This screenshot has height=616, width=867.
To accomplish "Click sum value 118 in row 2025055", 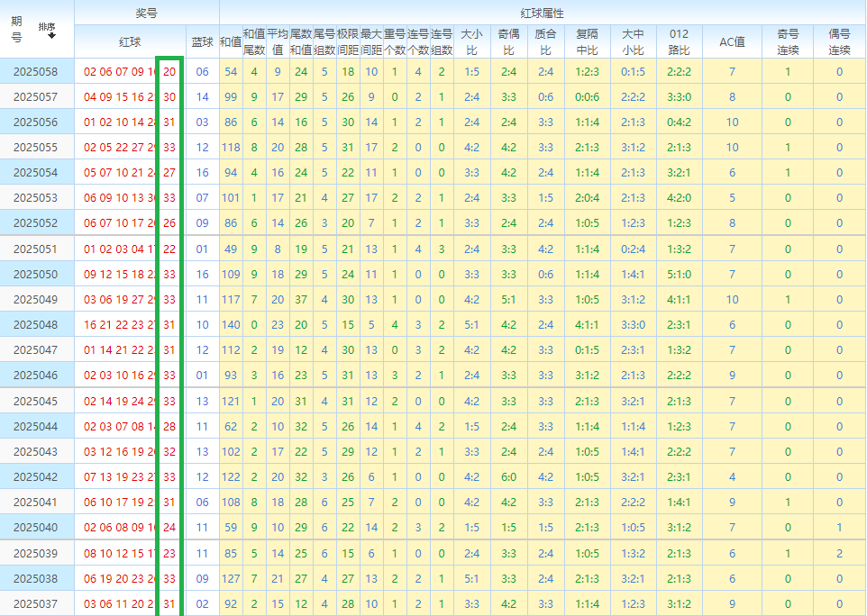I will pos(231,147).
